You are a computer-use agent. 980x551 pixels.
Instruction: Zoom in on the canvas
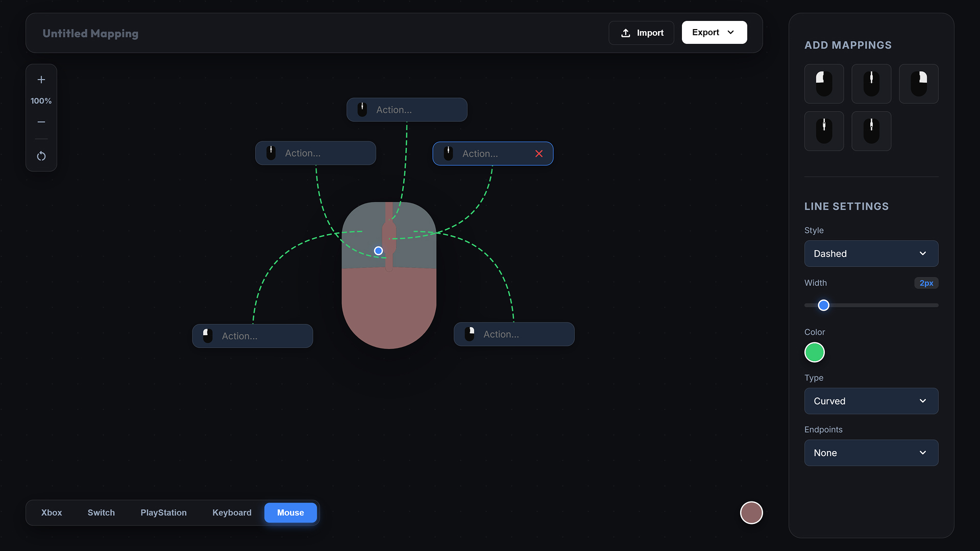[41, 80]
